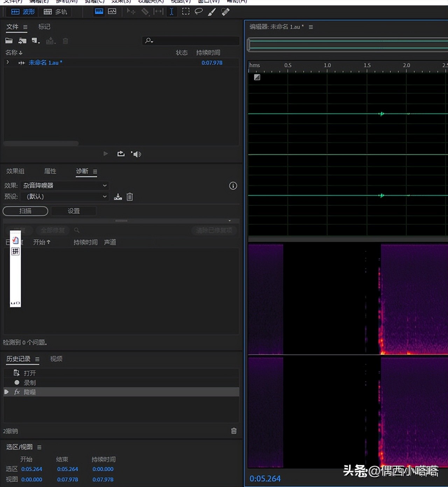The width and height of the screenshot is (448, 487).
Task: Save the preset with download icon
Action: click(118, 197)
